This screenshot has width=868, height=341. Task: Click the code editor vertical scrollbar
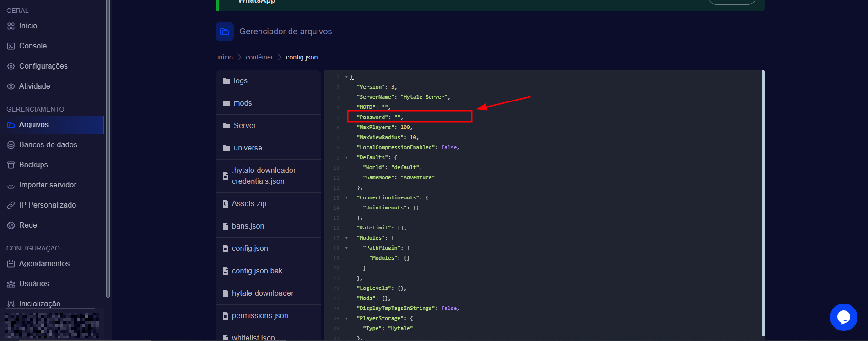click(x=763, y=203)
